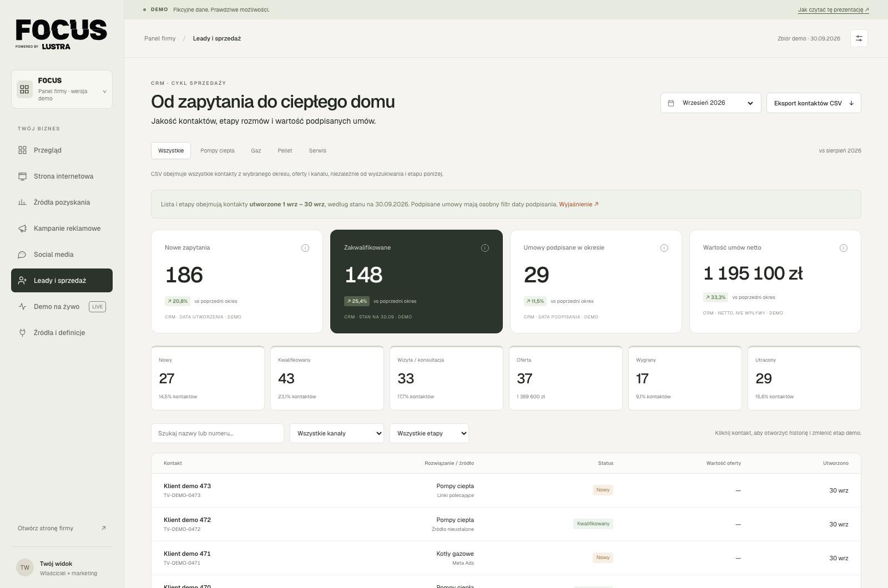Open the Wyjaśnienie link
Image resolution: width=888 pixels, height=588 pixels.
coord(579,204)
